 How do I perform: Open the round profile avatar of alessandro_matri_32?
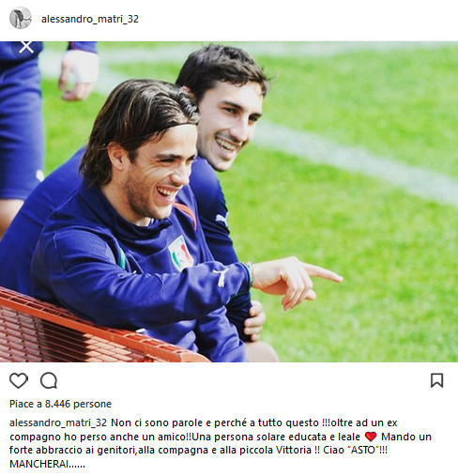pos(21,18)
